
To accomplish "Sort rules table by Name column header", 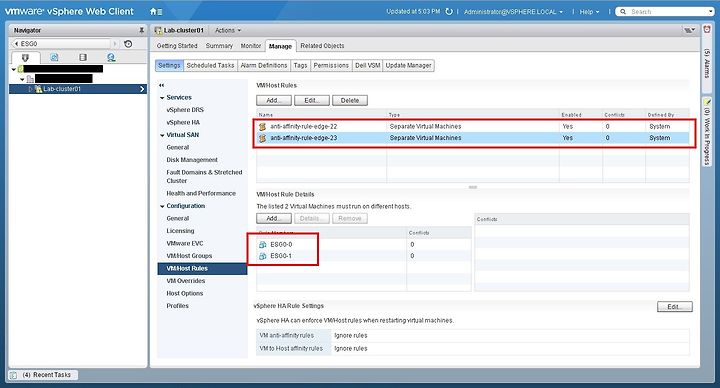I will pyautogui.click(x=321, y=115).
